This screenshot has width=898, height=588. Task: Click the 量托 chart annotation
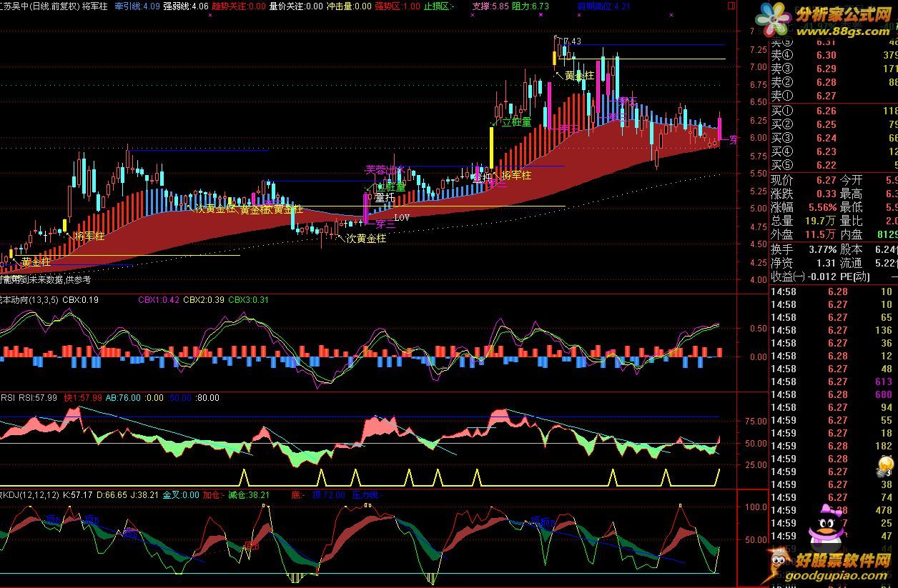(x=385, y=197)
